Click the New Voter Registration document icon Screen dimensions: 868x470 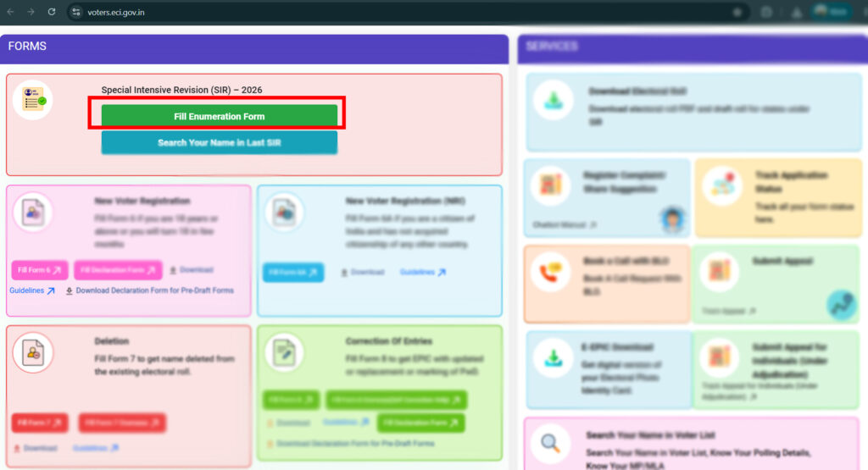coord(33,212)
